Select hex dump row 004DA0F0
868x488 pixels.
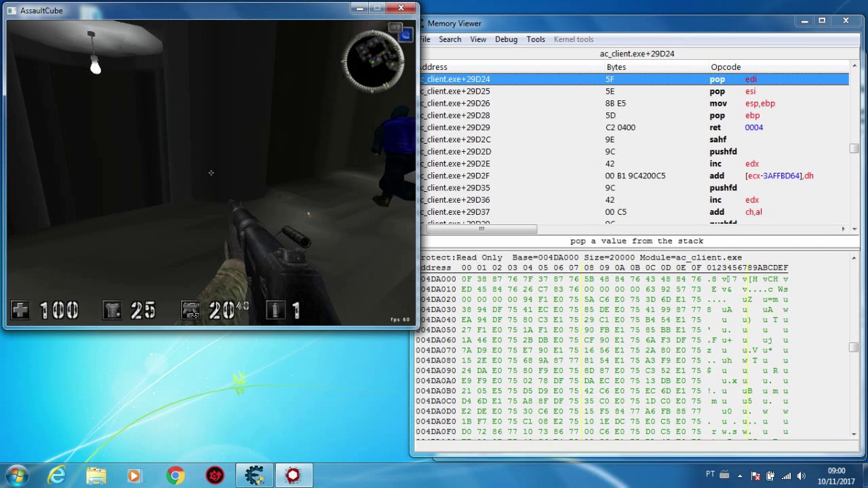(x=602, y=432)
